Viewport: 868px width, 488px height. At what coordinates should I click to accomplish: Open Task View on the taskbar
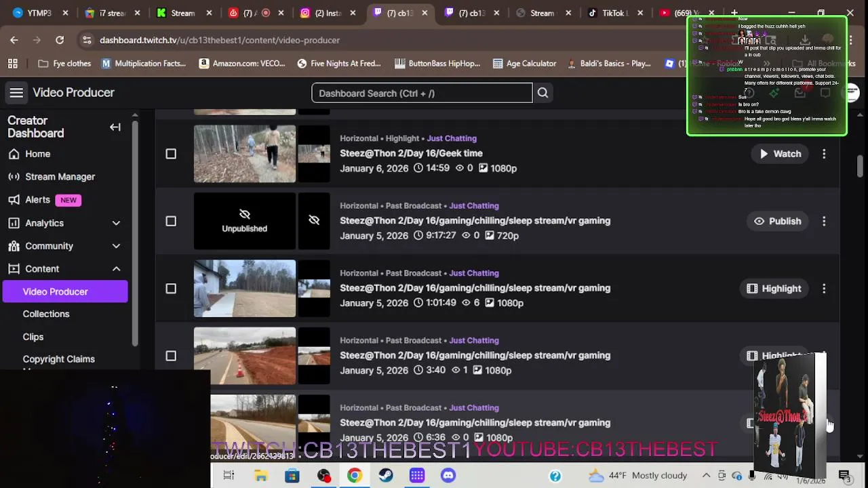[x=229, y=476]
